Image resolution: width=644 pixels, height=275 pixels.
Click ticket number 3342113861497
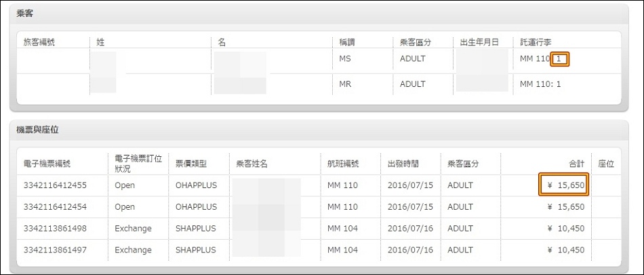(x=55, y=250)
